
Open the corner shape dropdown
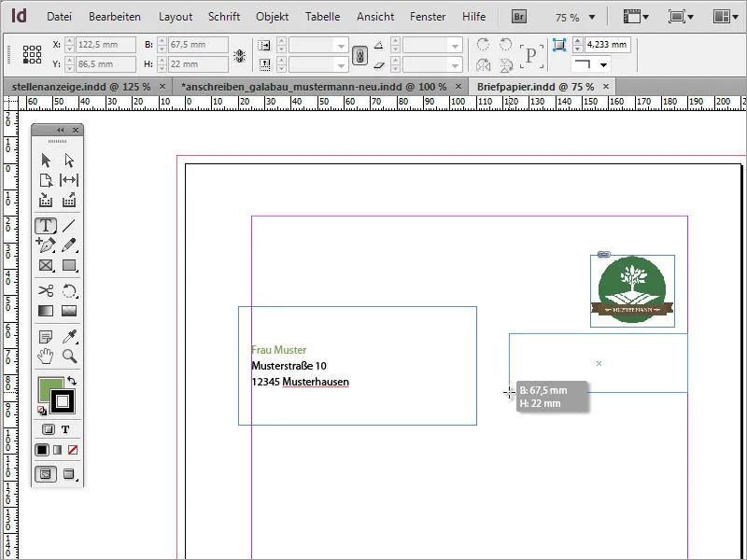[603, 64]
